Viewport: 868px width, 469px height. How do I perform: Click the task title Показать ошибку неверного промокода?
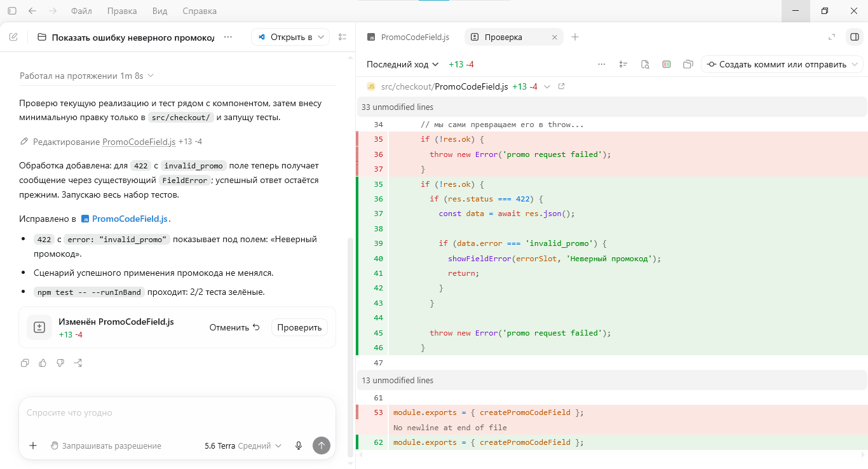point(133,37)
